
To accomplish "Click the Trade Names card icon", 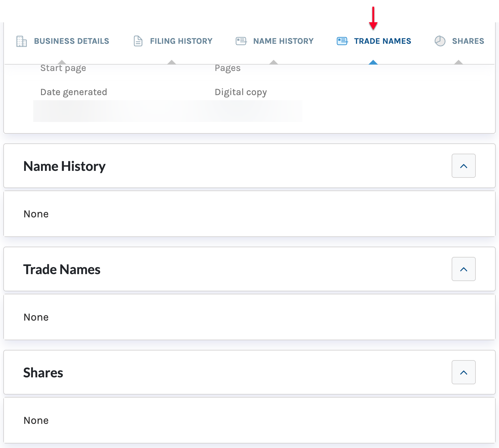I will click(342, 41).
